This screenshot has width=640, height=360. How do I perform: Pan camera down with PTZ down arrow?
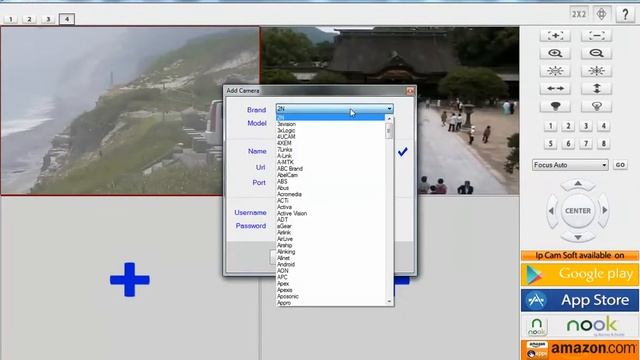578,237
